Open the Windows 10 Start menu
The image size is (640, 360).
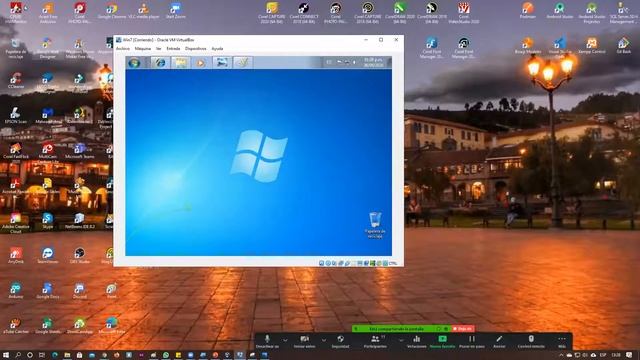coord(6,355)
